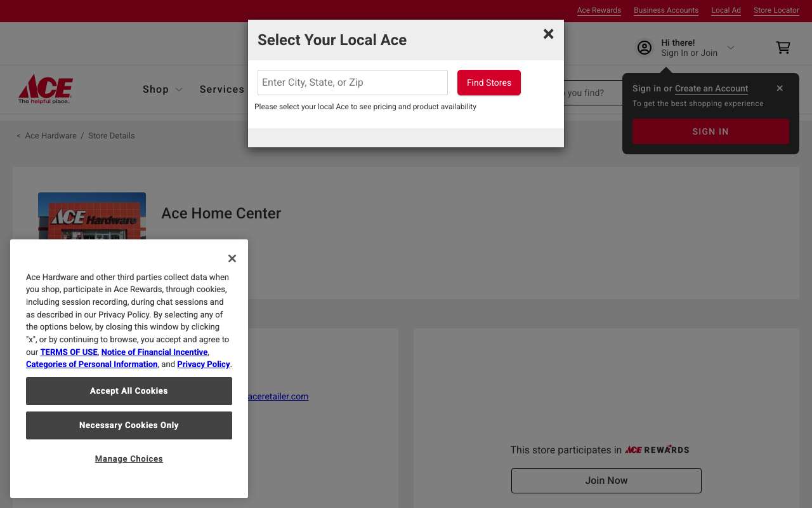Click the Join Now rewards button
The height and width of the screenshot is (508, 812).
(606, 481)
